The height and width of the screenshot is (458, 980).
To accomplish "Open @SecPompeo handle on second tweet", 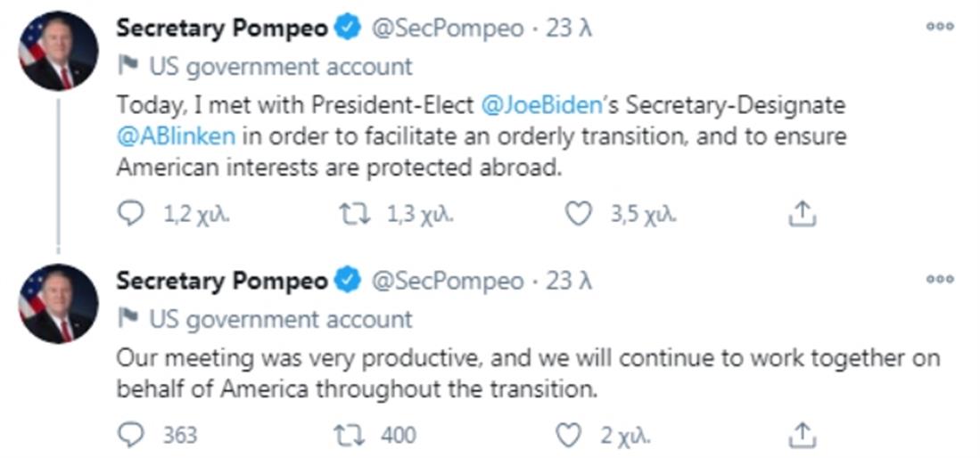I will pyautogui.click(x=447, y=282).
